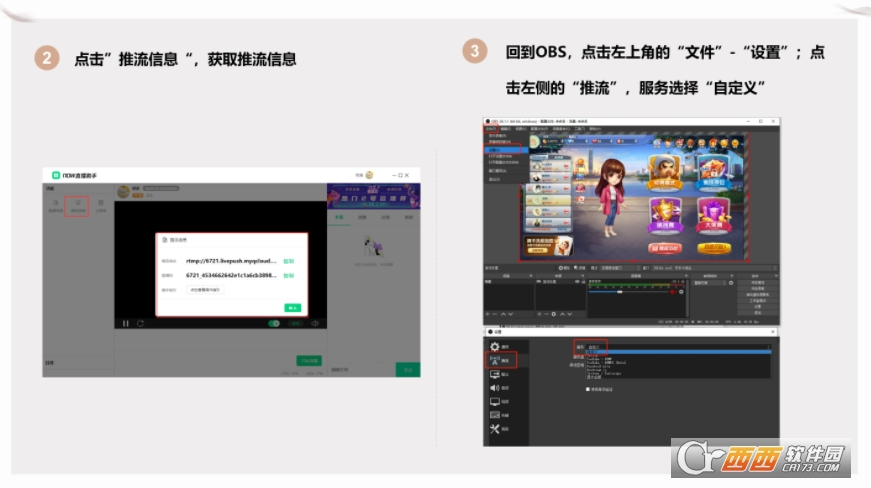
Task: Select the first green tab in right chat panel
Action: pyautogui.click(x=339, y=217)
